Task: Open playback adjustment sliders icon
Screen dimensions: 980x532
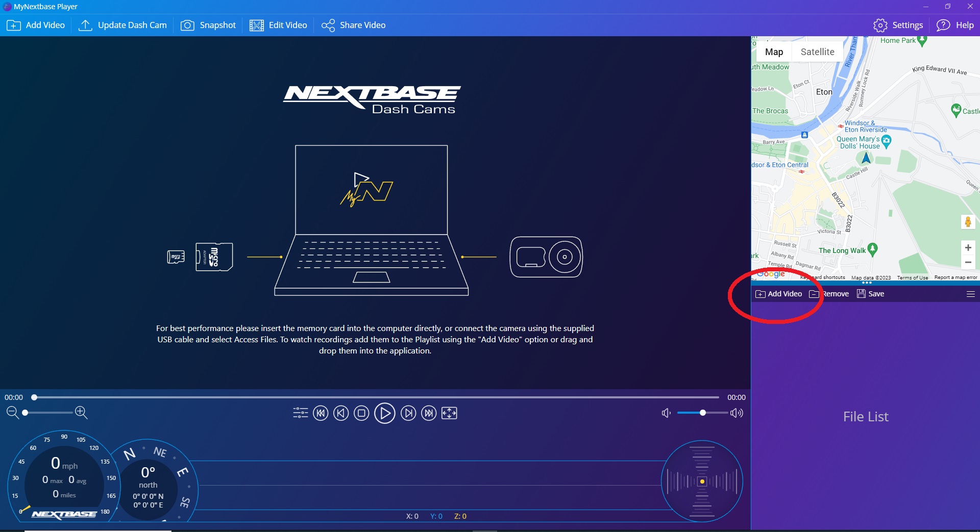Action: (x=301, y=413)
